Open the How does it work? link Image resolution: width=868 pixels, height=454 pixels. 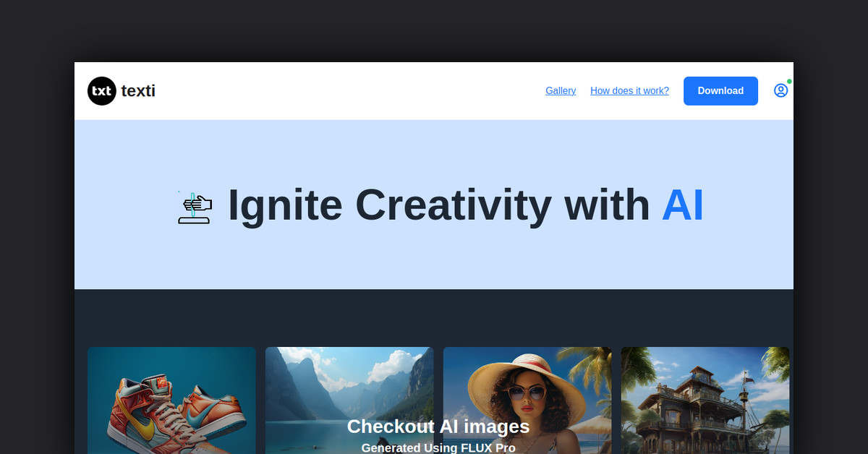pyautogui.click(x=629, y=90)
